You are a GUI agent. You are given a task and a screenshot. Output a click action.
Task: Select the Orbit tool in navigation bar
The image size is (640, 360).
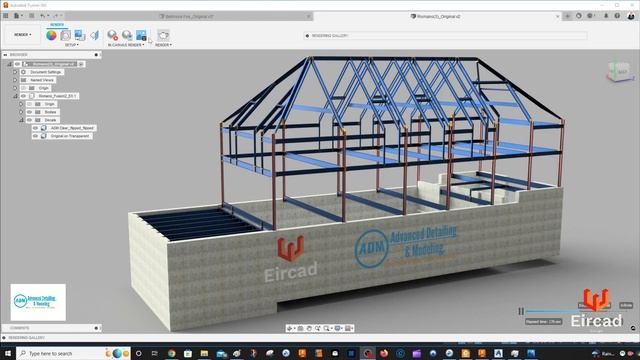(290, 328)
